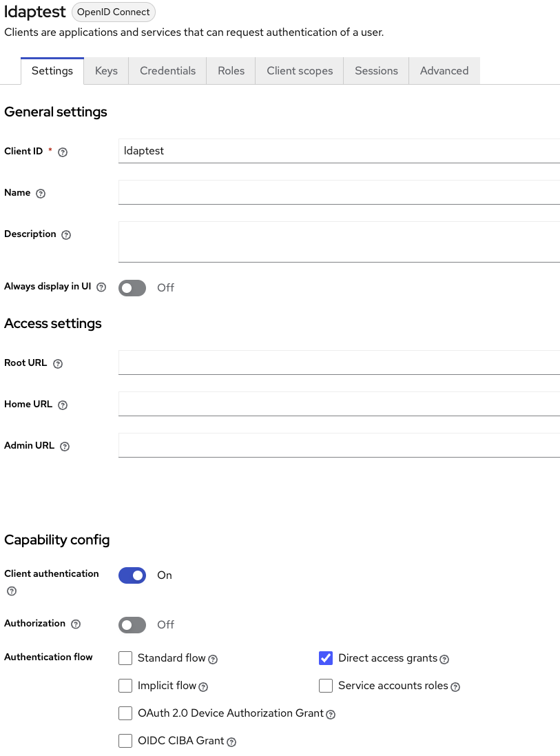Turn on Always display in UI toggle
The height and width of the screenshot is (756, 560).
coord(132,287)
